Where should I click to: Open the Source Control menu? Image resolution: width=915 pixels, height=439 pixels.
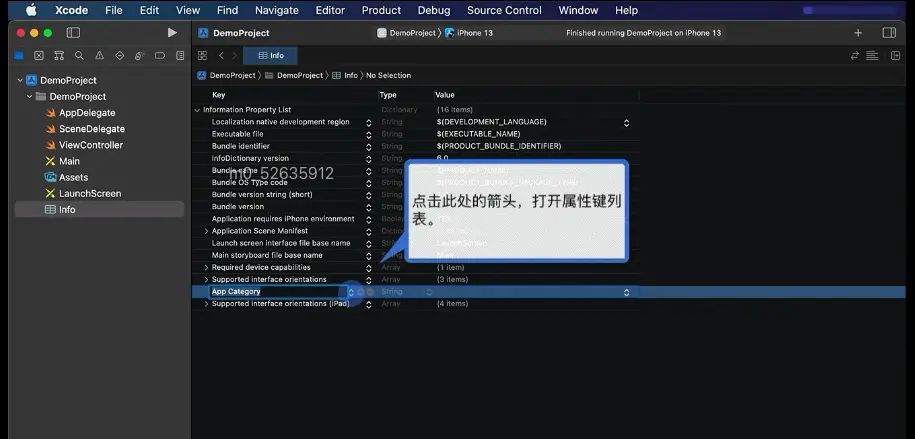[504, 10]
